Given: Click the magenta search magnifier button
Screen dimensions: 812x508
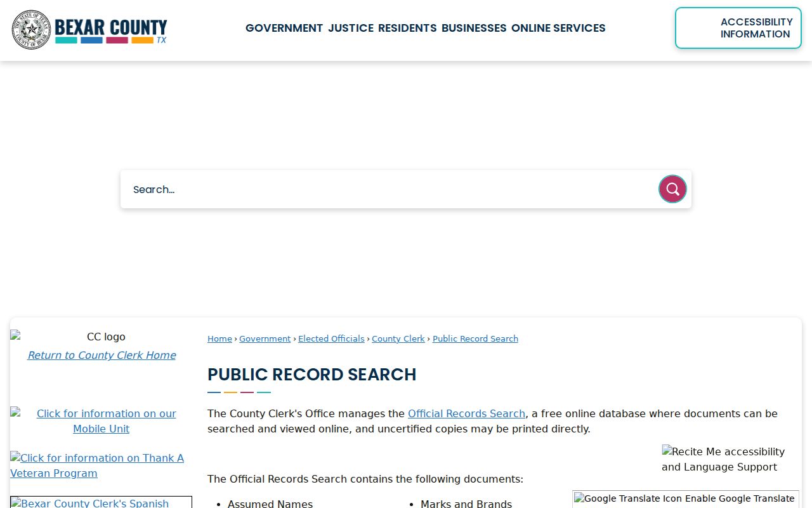Looking at the screenshot, I should click(672, 189).
